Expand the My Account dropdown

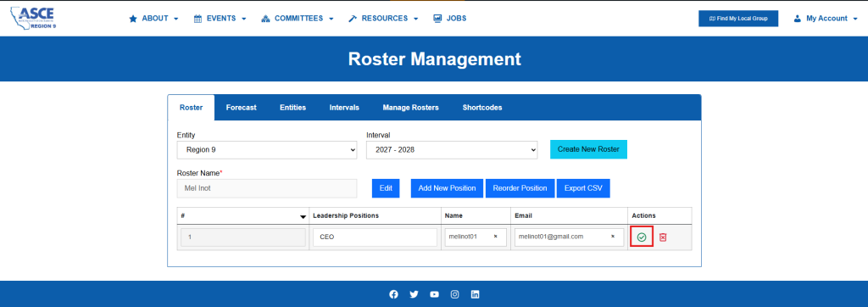(x=826, y=19)
